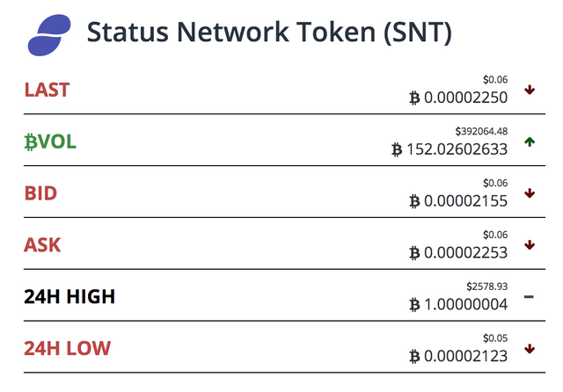
Task: Click the $2578.93 dollar value
Action: pyautogui.click(x=487, y=287)
